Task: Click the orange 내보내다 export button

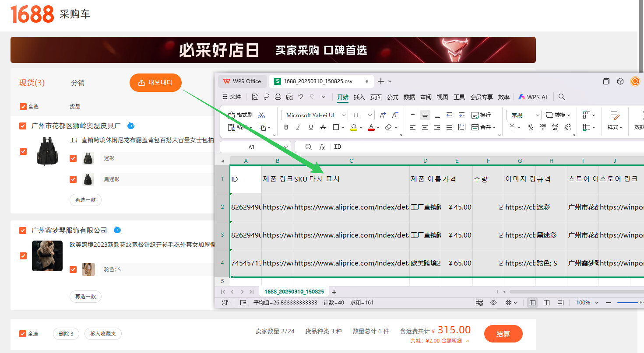Action: coord(155,83)
